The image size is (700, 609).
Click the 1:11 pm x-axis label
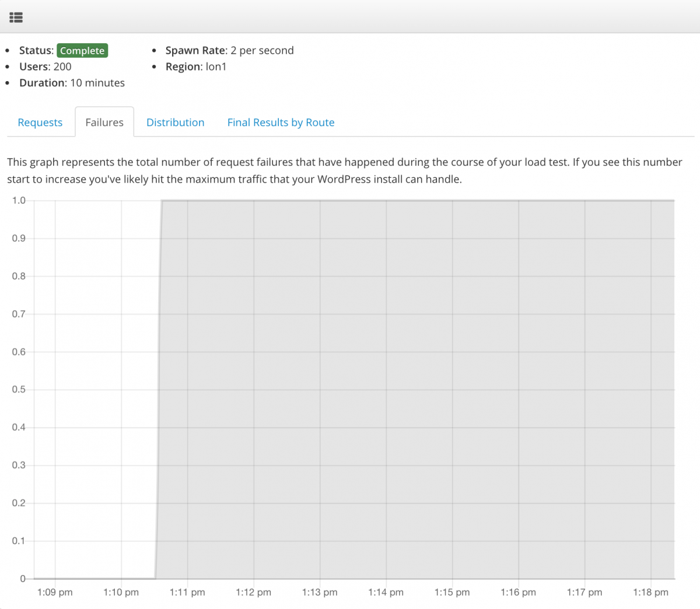(187, 592)
